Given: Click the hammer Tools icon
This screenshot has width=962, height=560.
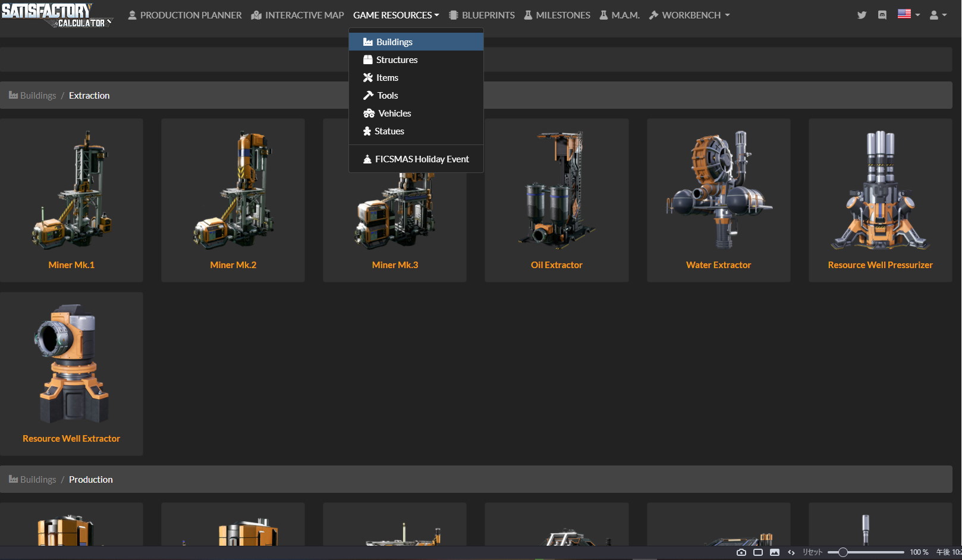Looking at the screenshot, I should tap(369, 95).
